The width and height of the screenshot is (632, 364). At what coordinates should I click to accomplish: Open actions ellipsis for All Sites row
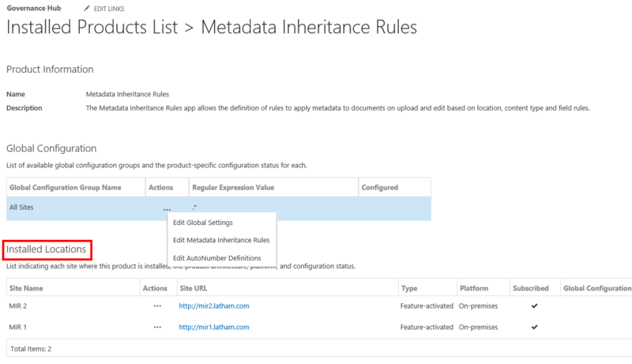(167, 208)
